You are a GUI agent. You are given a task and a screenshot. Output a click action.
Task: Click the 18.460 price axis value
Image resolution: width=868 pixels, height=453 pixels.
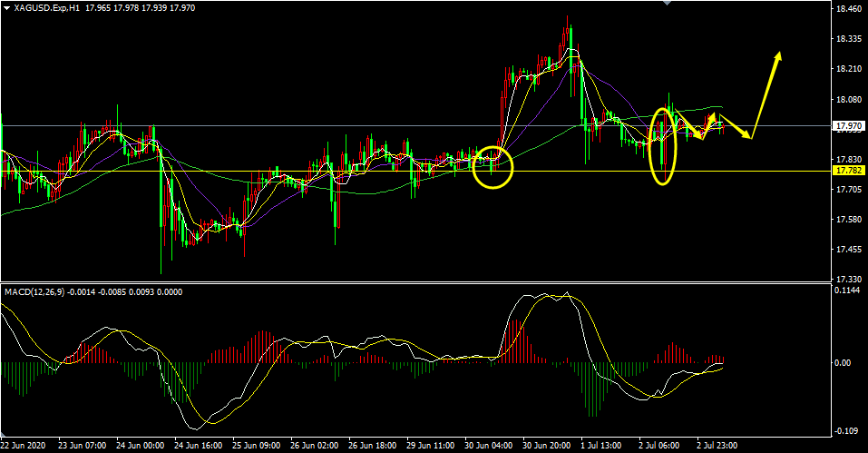(x=849, y=9)
